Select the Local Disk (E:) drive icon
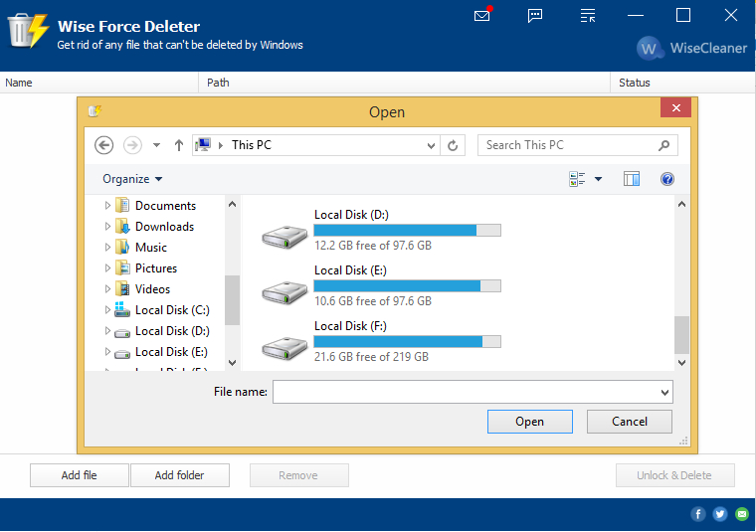 [284, 292]
